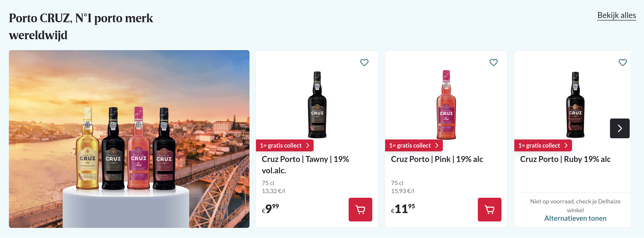
Task: Click the Ruby bottle product image
Action: pos(575,105)
